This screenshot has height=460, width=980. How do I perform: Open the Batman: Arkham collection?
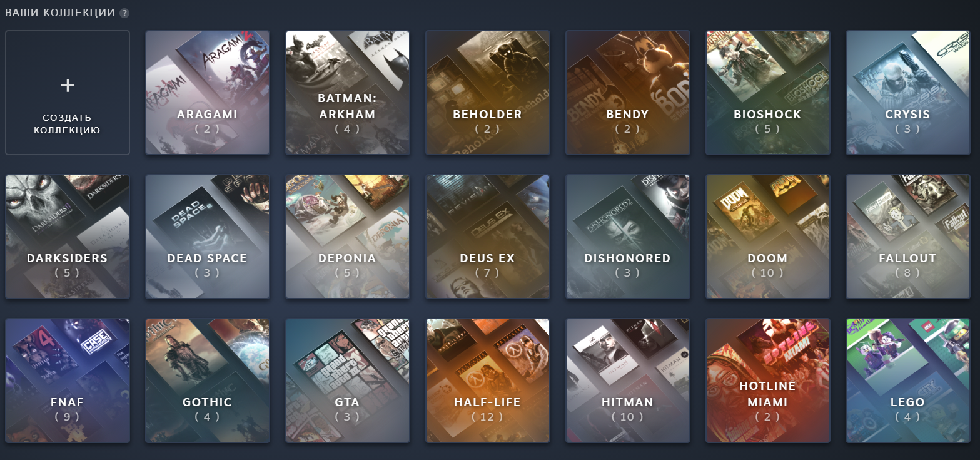coord(348,93)
